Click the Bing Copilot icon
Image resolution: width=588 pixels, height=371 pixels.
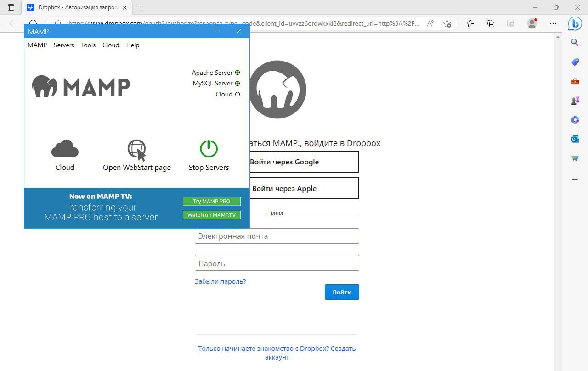(575, 23)
